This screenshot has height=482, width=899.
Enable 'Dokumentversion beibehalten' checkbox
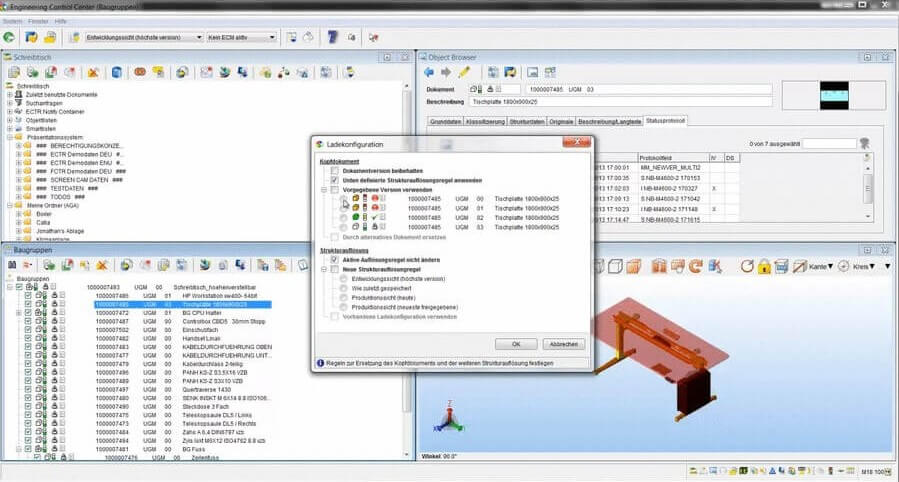coord(335,171)
